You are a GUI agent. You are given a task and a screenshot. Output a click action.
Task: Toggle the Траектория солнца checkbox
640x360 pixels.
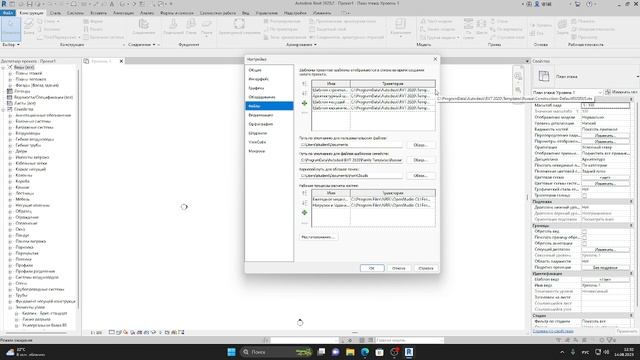[584, 196]
